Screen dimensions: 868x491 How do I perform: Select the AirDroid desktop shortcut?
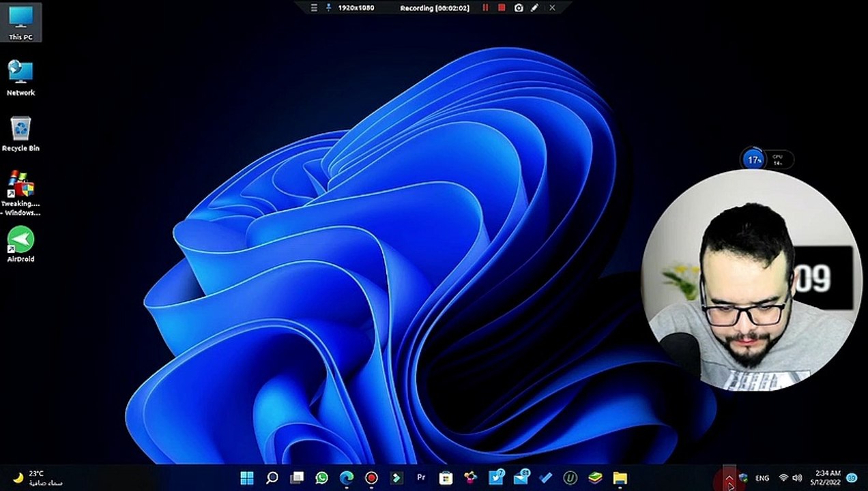20,244
